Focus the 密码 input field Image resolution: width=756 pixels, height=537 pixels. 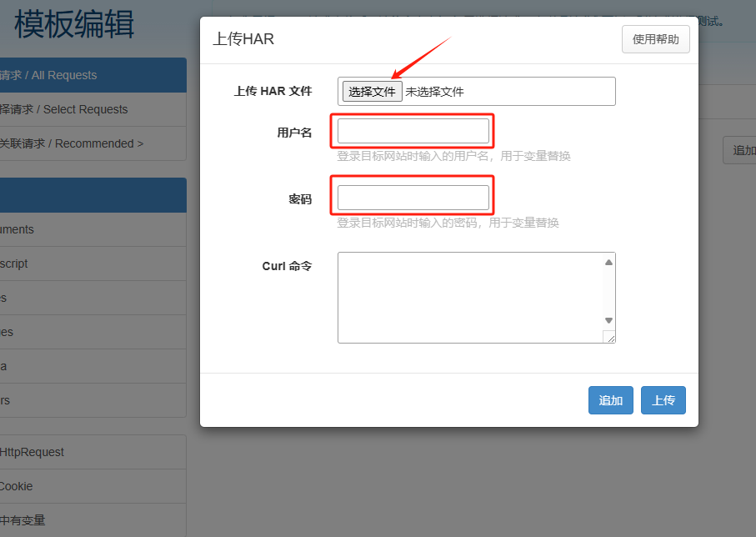point(413,198)
